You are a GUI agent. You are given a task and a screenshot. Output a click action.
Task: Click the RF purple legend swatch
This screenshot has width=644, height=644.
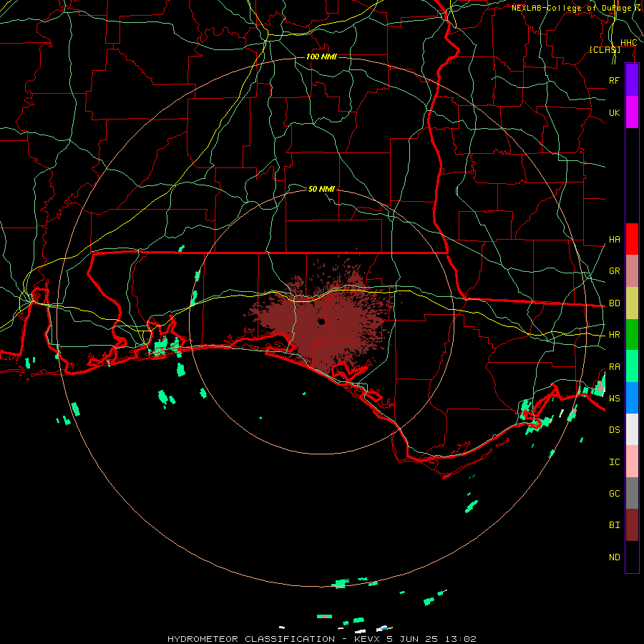pos(632,80)
